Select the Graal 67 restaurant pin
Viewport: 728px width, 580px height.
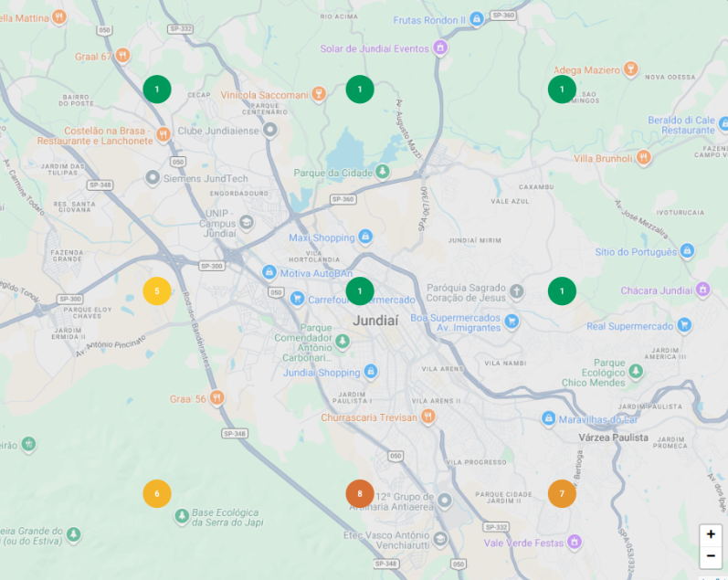[122, 56]
